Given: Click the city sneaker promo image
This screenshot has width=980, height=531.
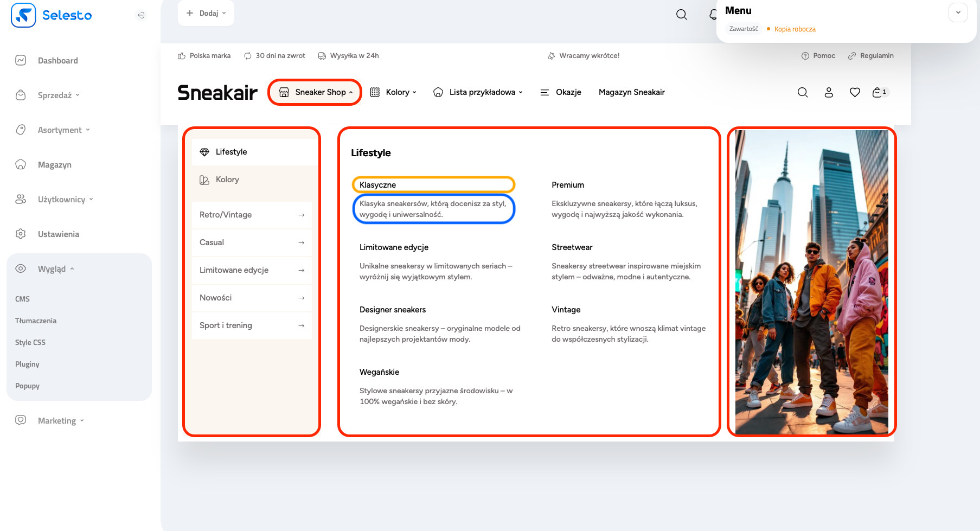Looking at the screenshot, I should tap(811, 282).
